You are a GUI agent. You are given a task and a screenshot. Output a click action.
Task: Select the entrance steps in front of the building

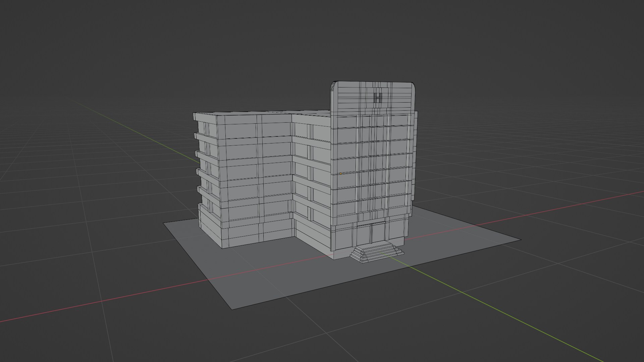point(376,252)
